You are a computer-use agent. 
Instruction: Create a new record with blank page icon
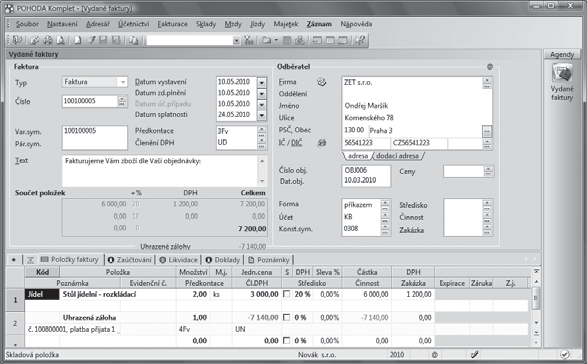pyautogui.click(x=77, y=40)
